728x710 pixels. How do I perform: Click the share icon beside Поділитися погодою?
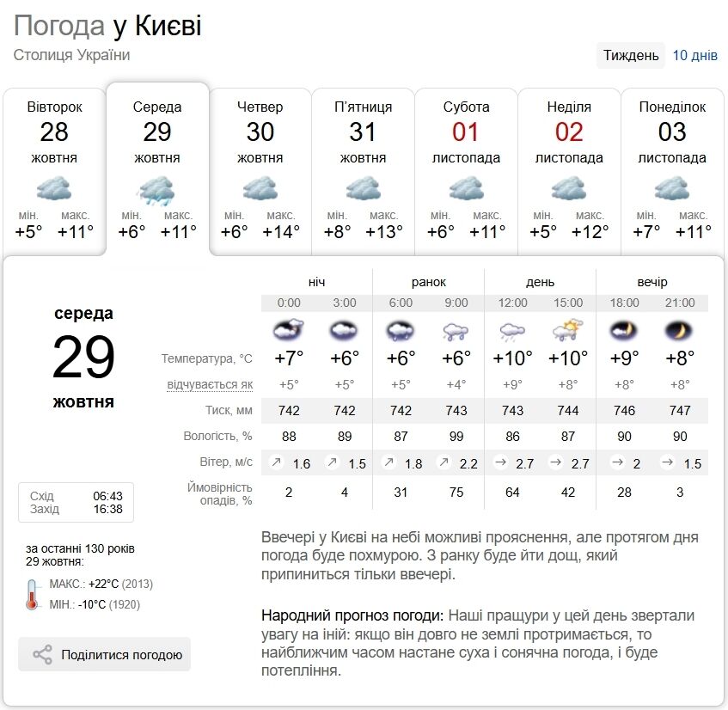click(40, 654)
